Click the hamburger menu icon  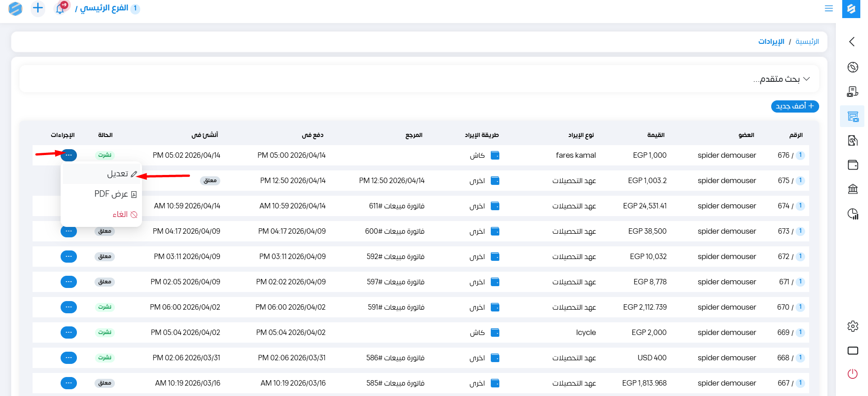pos(829,9)
